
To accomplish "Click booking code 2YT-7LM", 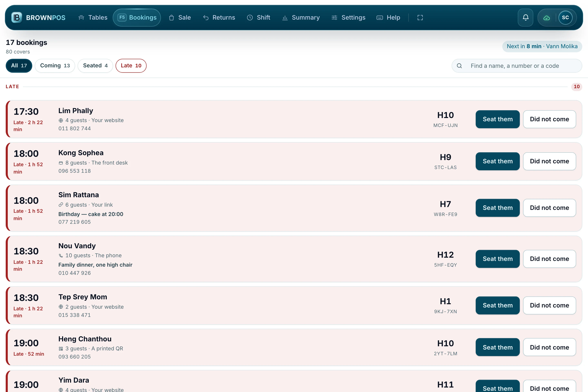I will [445, 353].
